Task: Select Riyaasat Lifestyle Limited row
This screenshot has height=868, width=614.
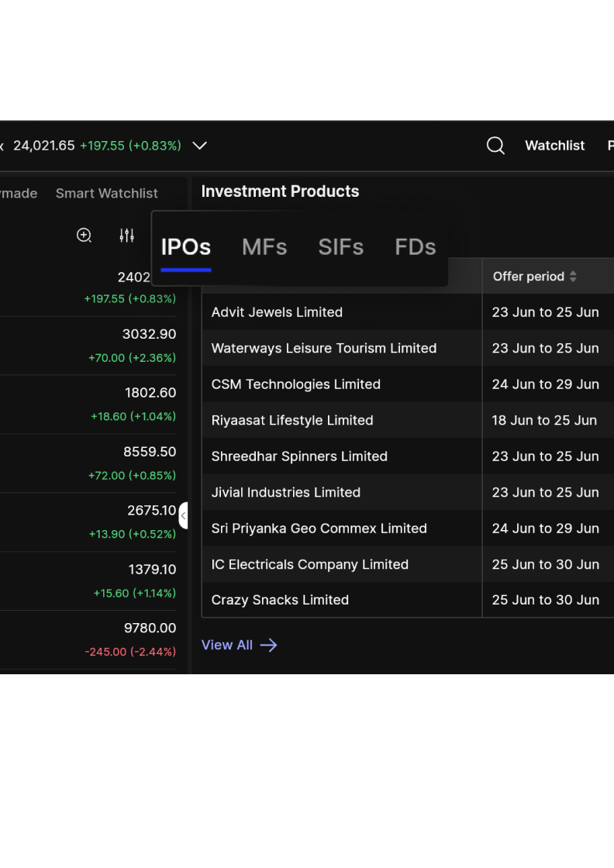Action: click(x=408, y=420)
